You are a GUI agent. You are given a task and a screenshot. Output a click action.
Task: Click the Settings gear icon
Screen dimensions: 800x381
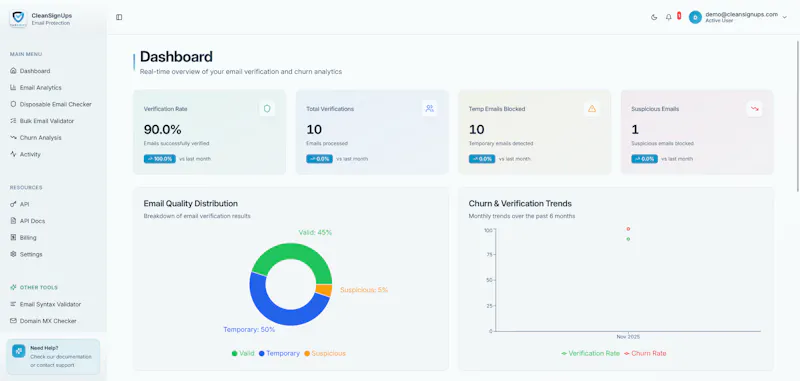click(x=13, y=254)
